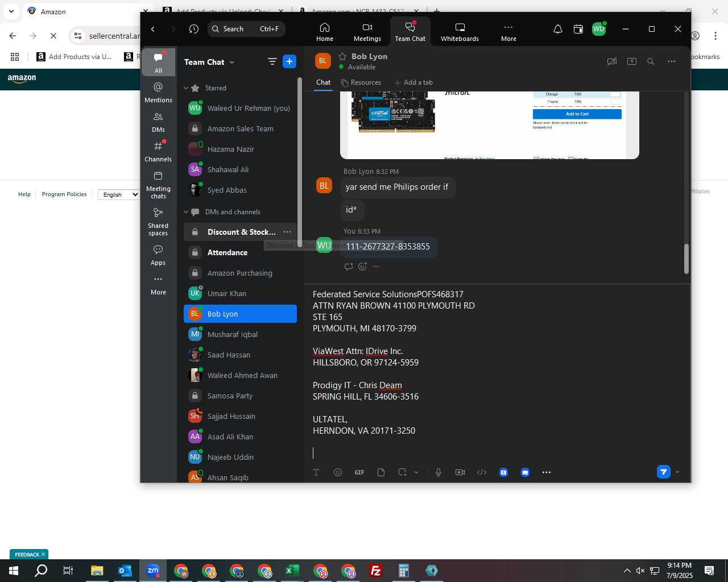Record an audio message

(439, 472)
